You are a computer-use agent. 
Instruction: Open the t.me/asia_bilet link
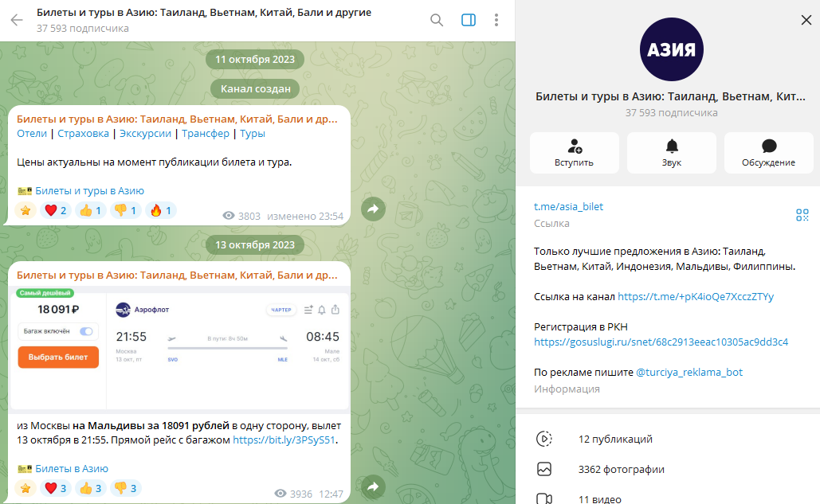click(568, 206)
